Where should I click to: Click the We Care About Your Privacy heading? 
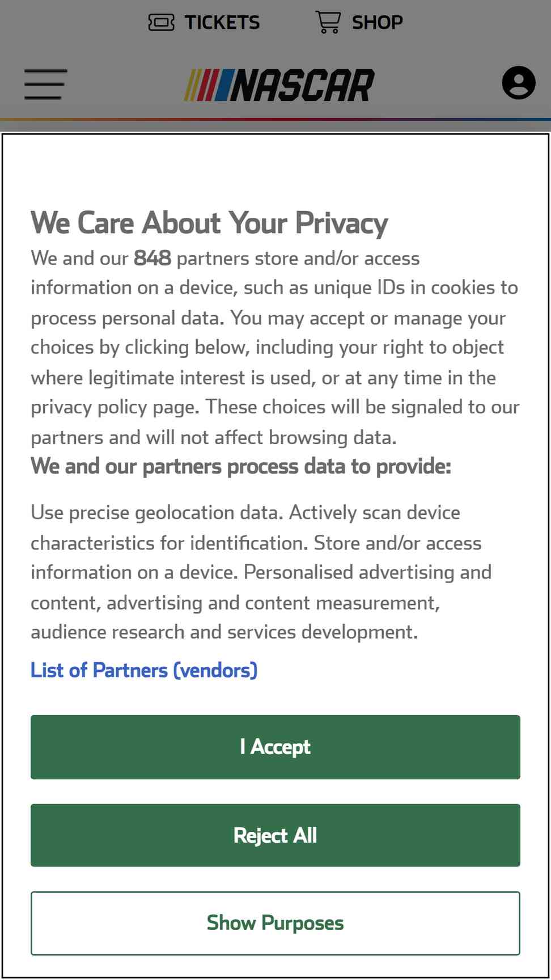point(209,223)
